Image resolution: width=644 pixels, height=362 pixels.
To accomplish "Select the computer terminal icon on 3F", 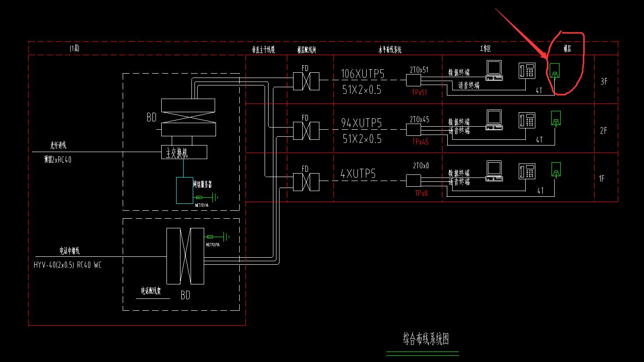I will point(494,70).
